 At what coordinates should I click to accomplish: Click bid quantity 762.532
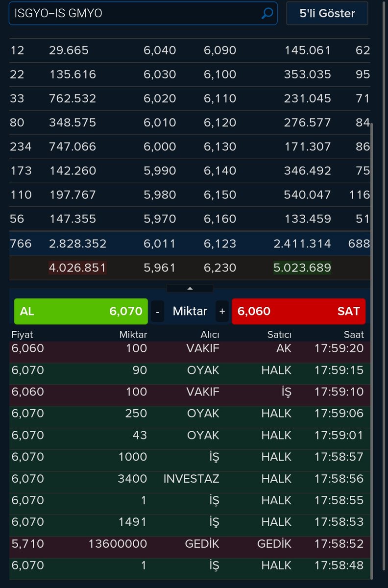tap(73, 98)
